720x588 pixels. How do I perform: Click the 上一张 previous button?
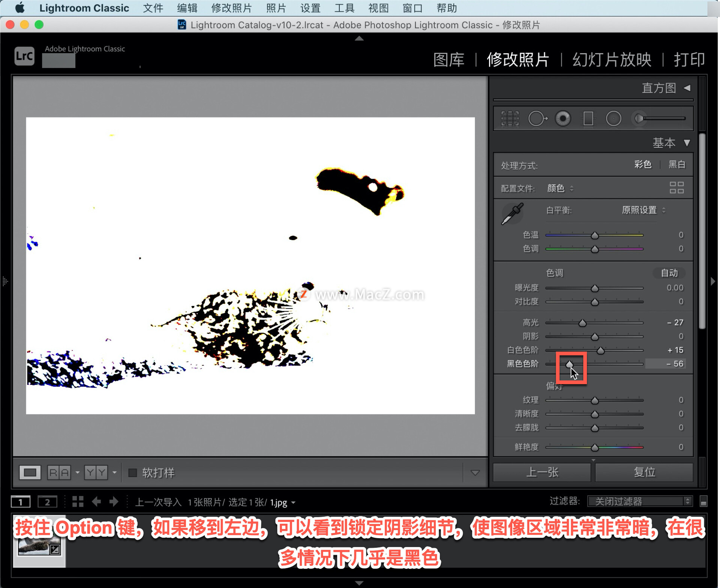point(543,473)
